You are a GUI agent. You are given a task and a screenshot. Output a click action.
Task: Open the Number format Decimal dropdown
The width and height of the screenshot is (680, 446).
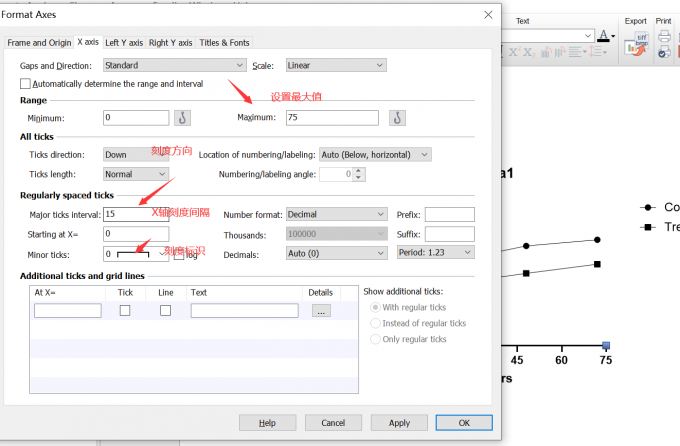point(335,214)
